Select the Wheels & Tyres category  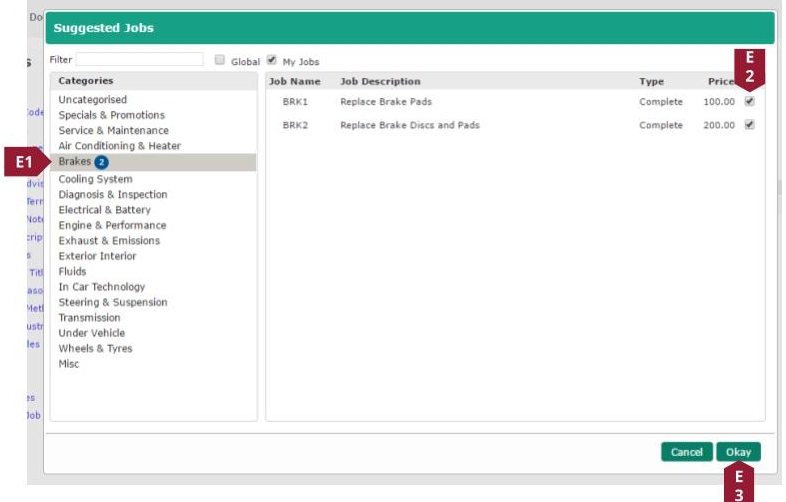tap(95, 348)
